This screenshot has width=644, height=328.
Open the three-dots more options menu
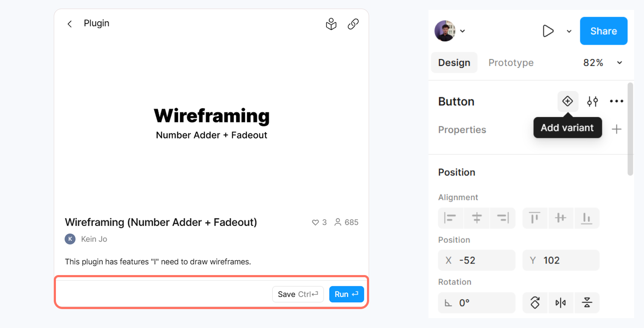[x=616, y=102]
